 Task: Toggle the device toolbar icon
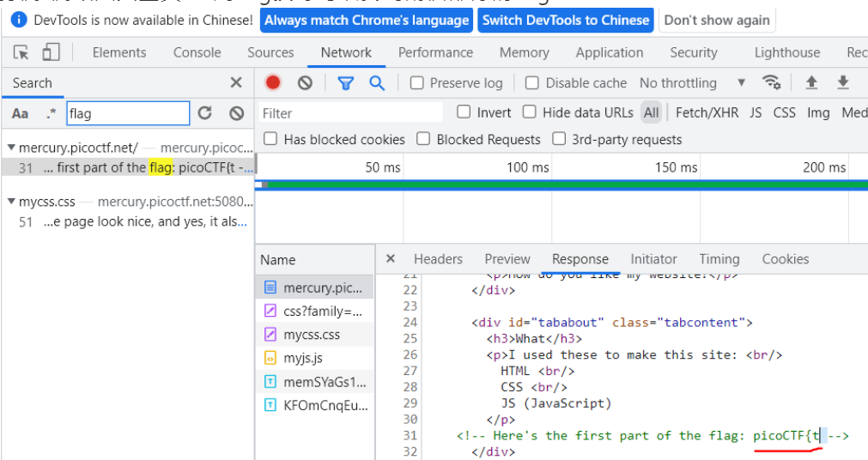[x=51, y=52]
